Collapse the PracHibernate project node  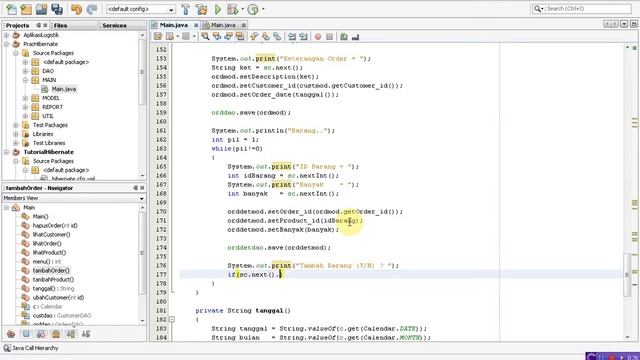7,44
